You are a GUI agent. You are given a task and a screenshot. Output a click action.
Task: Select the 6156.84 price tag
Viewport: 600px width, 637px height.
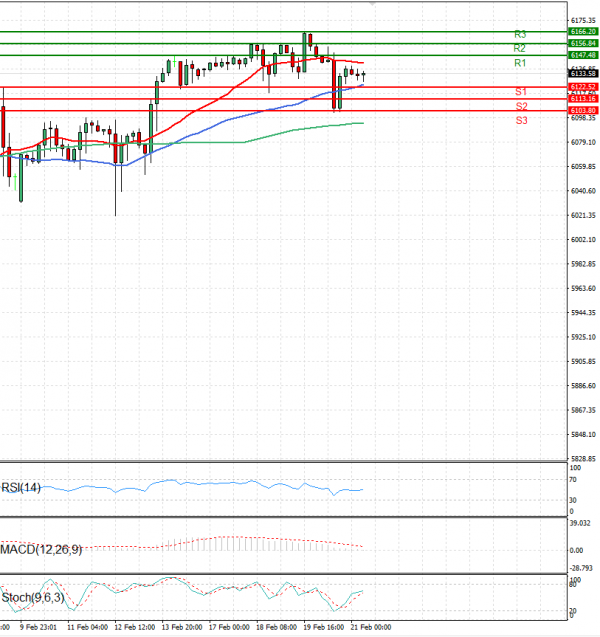click(583, 43)
